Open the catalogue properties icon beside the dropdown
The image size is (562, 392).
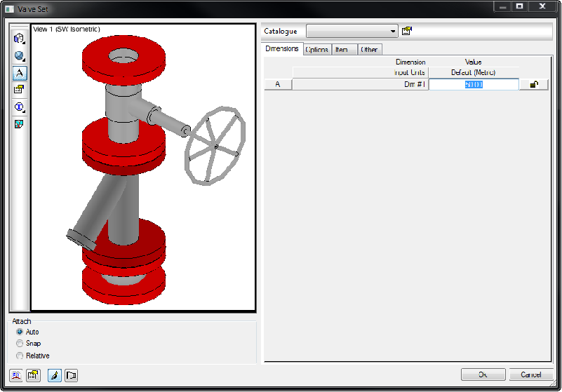(x=407, y=31)
